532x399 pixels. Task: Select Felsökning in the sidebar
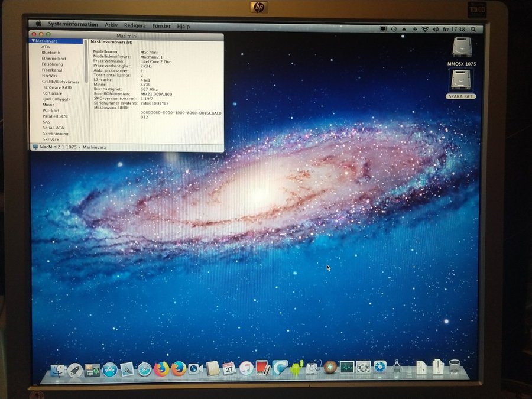click(x=52, y=64)
